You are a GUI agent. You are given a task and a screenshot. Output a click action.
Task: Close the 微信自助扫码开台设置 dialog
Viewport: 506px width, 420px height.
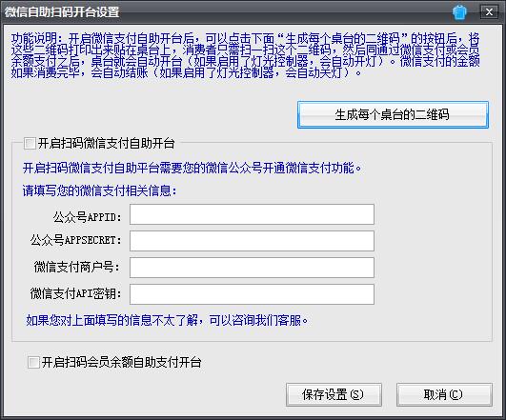(489, 12)
